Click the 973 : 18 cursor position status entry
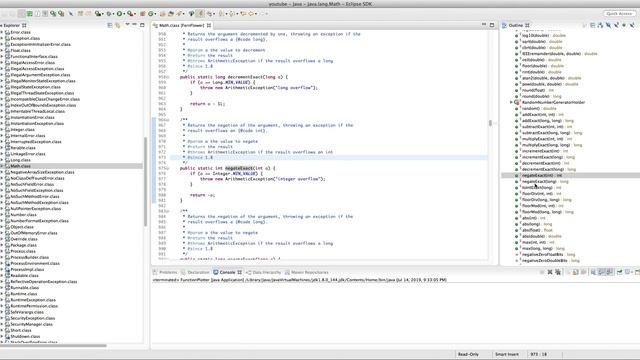The height and width of the screenshot is (360, 640). tap(538, 354)
